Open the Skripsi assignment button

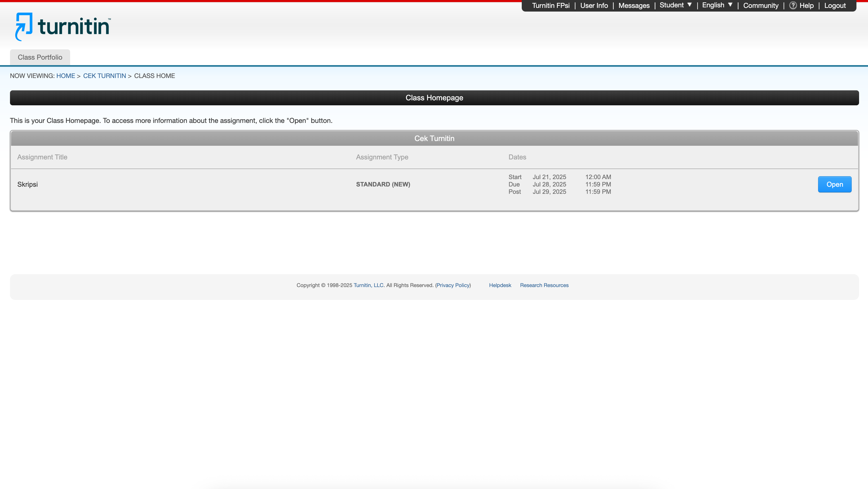tap(834, 184)
